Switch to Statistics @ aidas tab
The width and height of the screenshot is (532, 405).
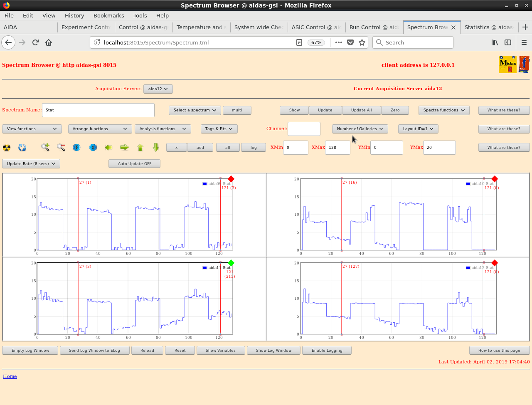tap(489, 27)
